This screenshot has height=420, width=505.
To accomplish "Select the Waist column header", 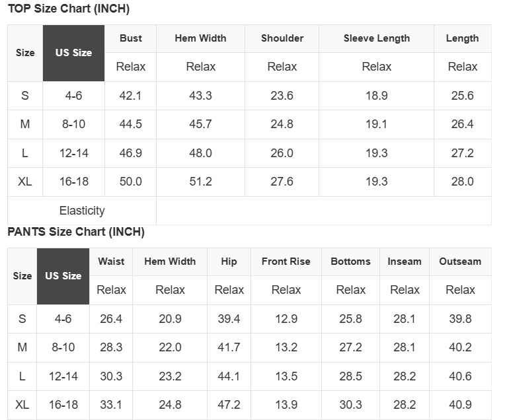I will point(111,262).
